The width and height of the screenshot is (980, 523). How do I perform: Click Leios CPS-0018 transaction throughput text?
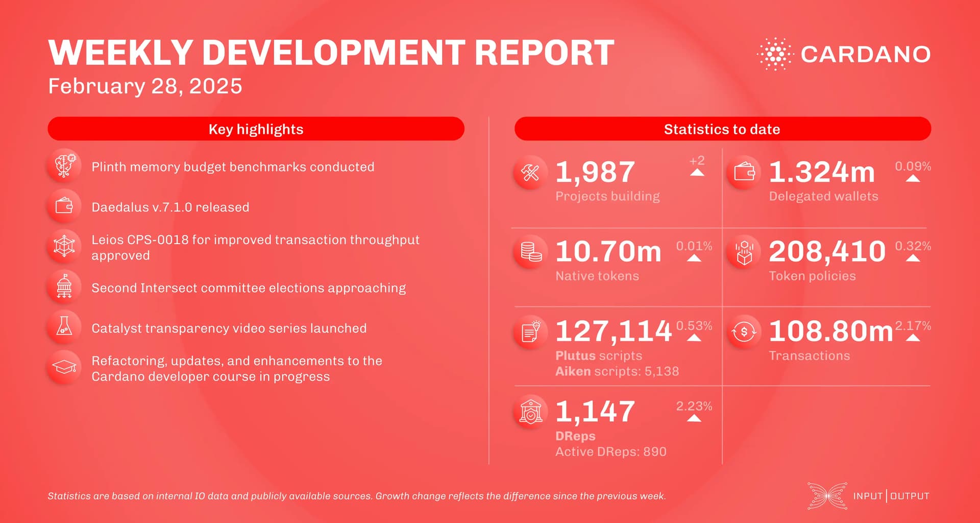255,248
